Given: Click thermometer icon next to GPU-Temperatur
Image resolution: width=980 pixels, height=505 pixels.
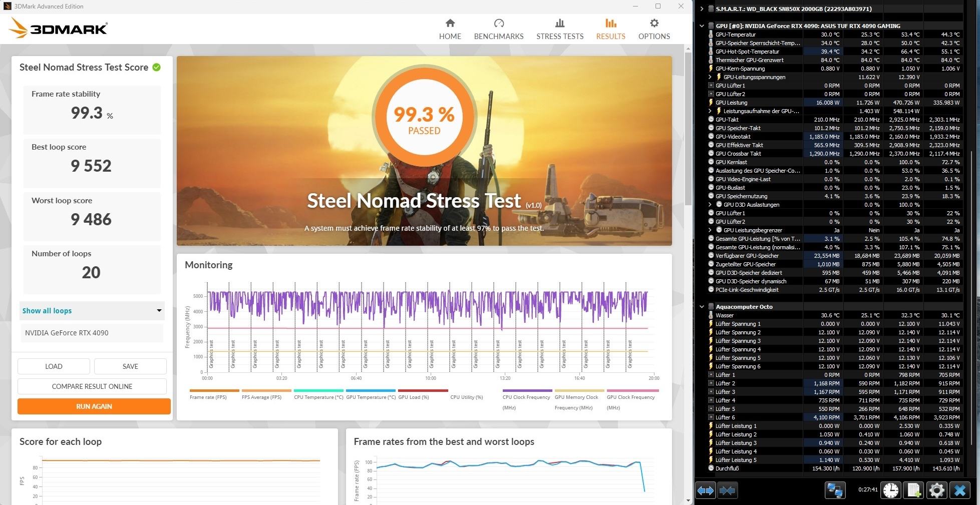Looking at the screenshot, I should point(711,35).
